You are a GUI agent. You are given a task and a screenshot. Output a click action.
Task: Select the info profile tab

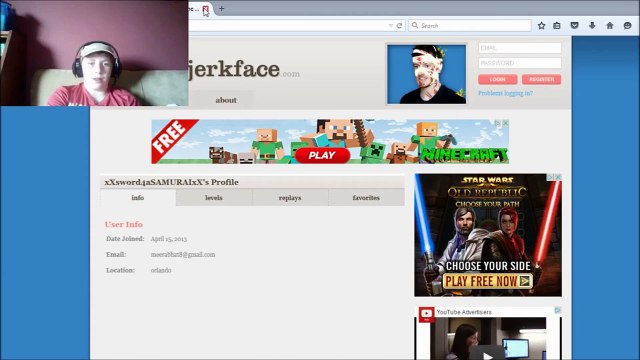click(x=138, y=198)
